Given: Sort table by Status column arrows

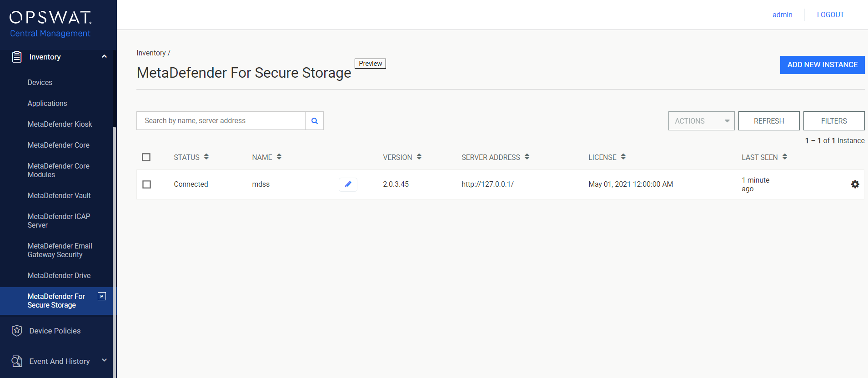Looking at the screenshot, I should 206,157.
